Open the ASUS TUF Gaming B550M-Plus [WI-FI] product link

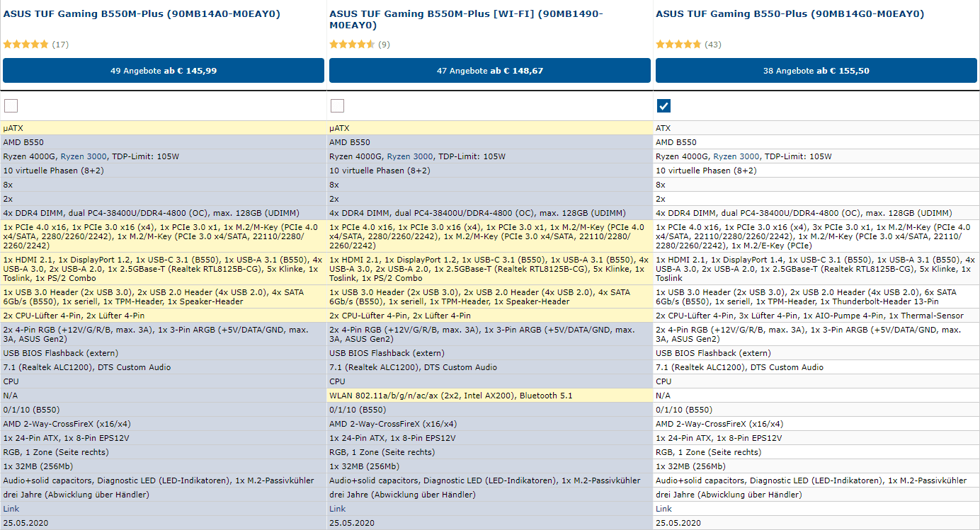tap(466, 19)
